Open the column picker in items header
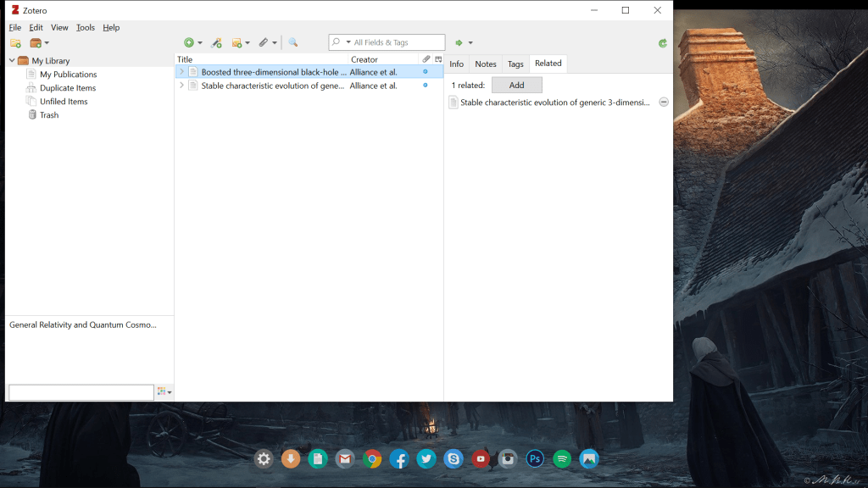The image size is (868, 488). coord(438,59)
